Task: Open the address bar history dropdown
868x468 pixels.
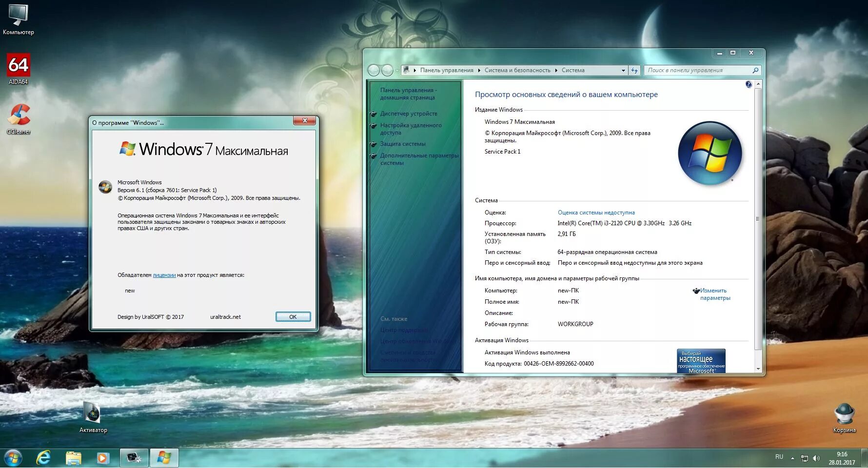Action: [x=623, y=70]
